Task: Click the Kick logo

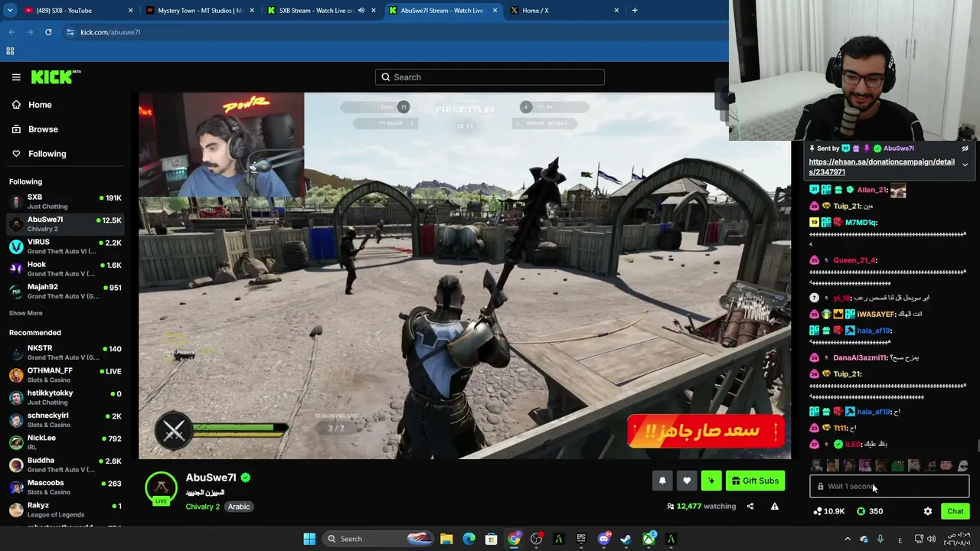Action: 56,77
